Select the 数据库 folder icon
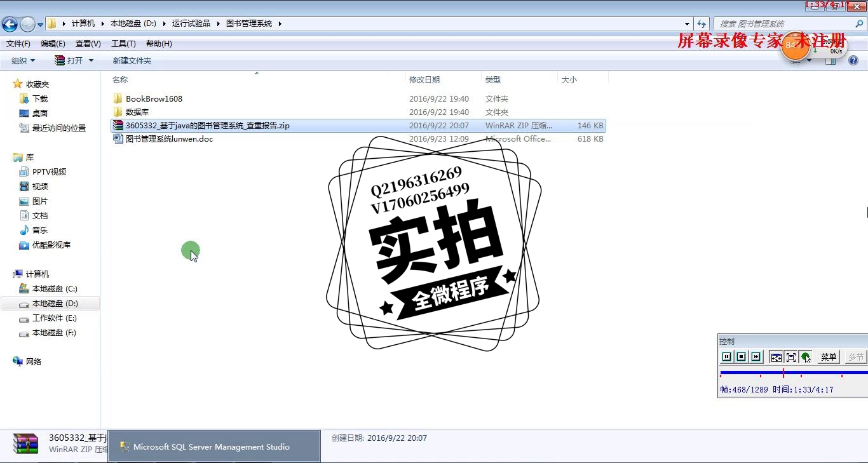The width and height of the screenshot is (868, 463). click(118, 112)
